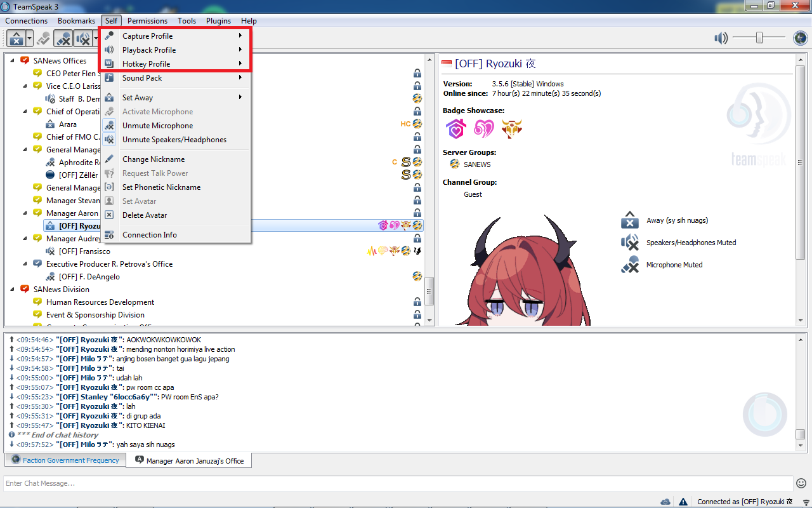Click the bull skull badge in Badge Showcase
Viewport: 812px width, 508px height.
click(512, 129)
